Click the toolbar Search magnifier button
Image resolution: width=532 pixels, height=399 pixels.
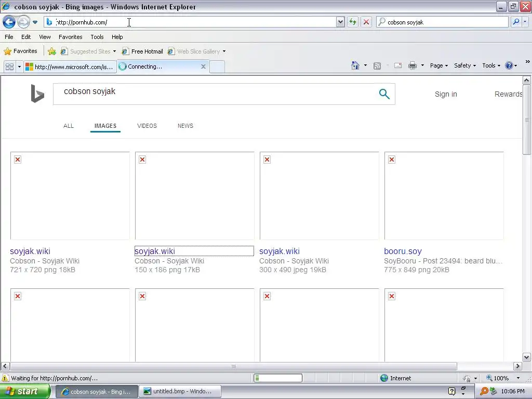point(516,22)
